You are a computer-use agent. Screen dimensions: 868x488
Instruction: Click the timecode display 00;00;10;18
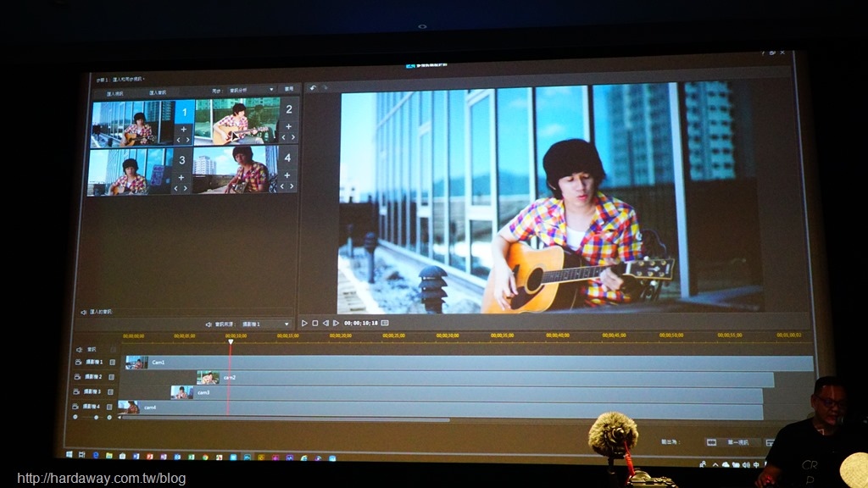coord(361,323)
